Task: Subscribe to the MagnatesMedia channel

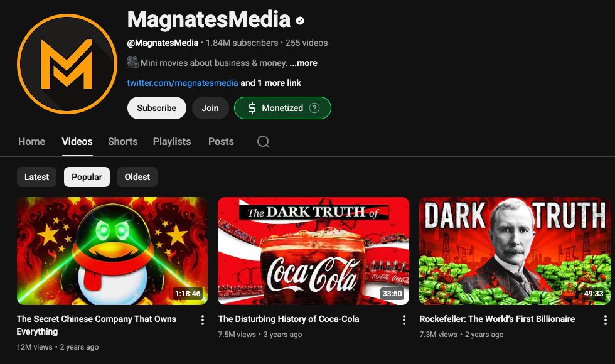Action: click(x=156, y=108)
